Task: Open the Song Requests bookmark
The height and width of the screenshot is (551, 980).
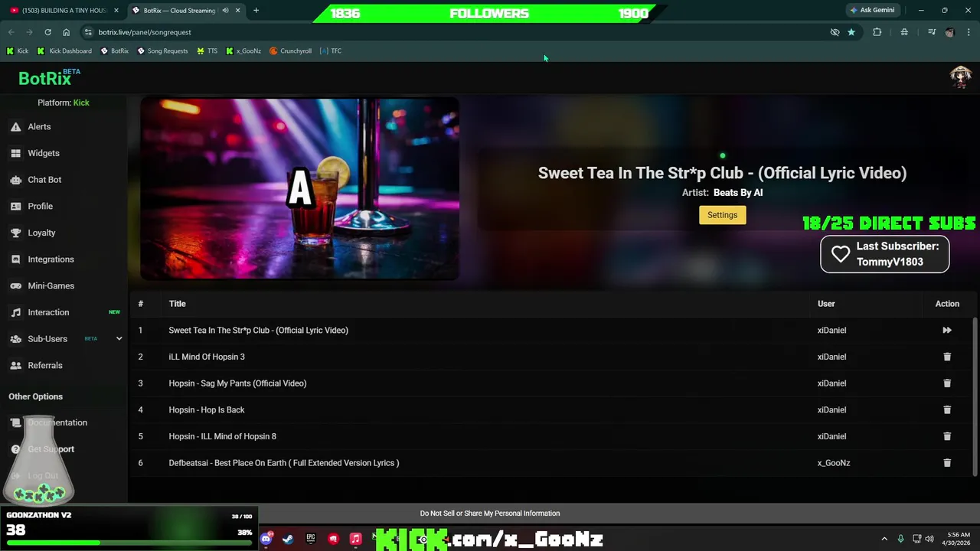Action: [162, 51]
